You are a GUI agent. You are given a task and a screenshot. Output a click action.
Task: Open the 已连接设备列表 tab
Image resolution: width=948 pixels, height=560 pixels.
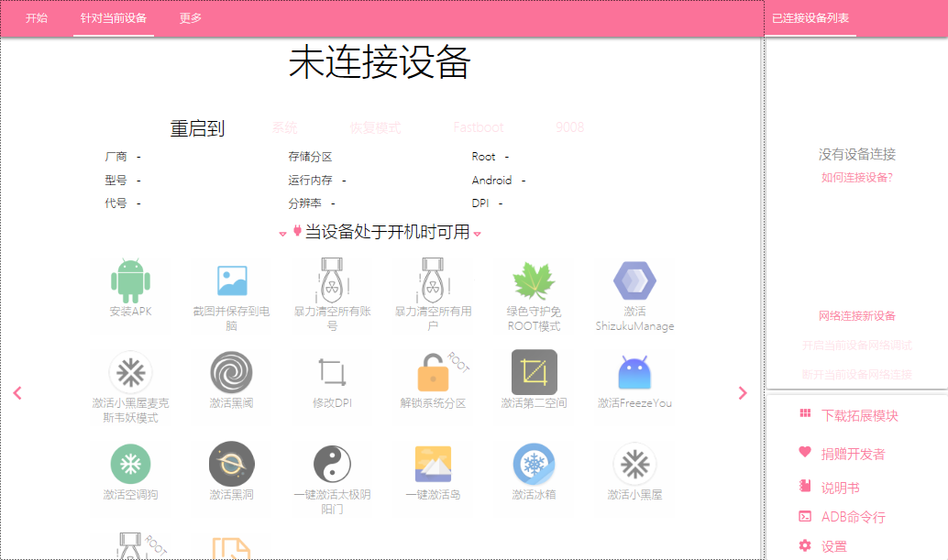click(x=810, y=16)
